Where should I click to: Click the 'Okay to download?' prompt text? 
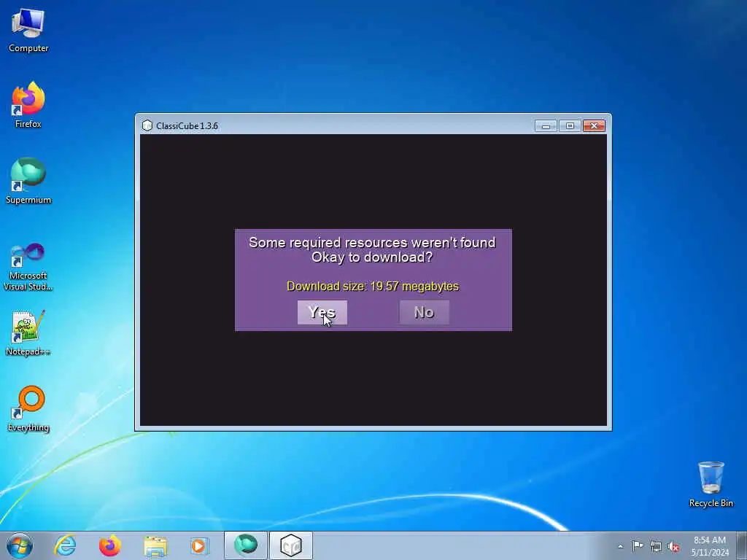point(372,257)
